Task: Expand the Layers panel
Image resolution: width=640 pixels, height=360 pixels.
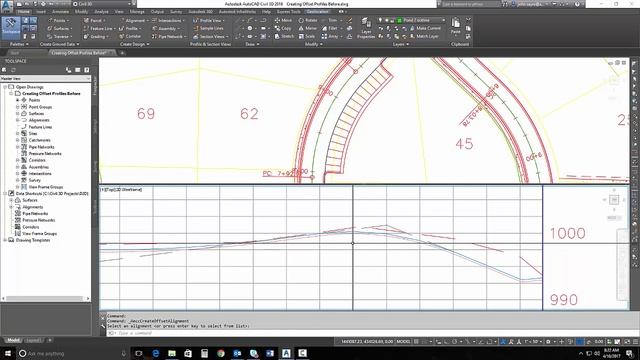Action: coord(401,44)
